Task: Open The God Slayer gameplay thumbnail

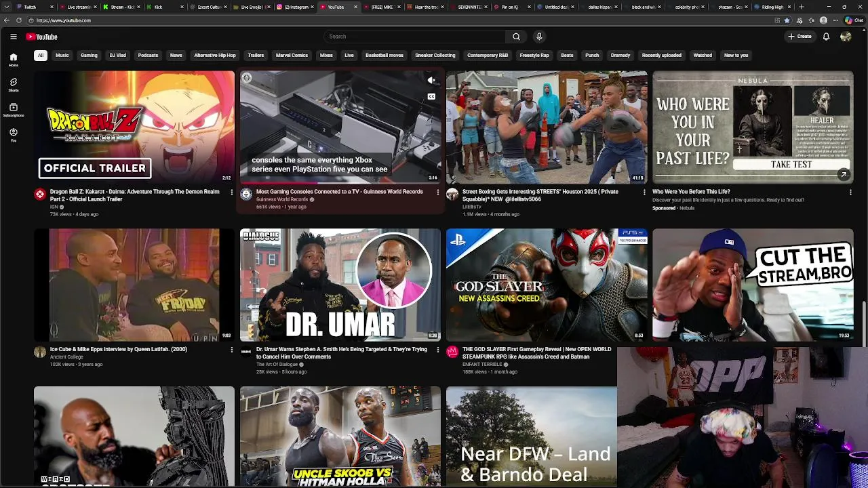Action: click(x=547, y=285)
